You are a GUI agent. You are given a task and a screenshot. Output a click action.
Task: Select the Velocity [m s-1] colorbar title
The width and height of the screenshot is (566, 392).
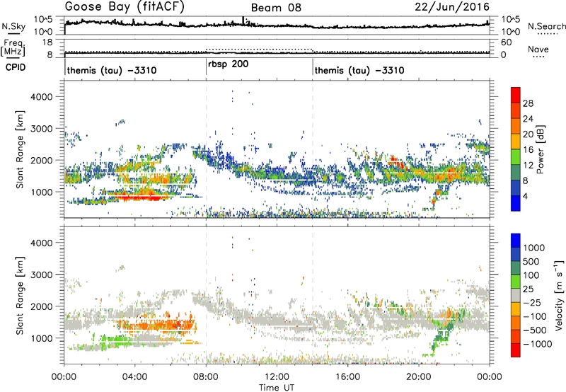pyautogui.click(x=559, y=295)
